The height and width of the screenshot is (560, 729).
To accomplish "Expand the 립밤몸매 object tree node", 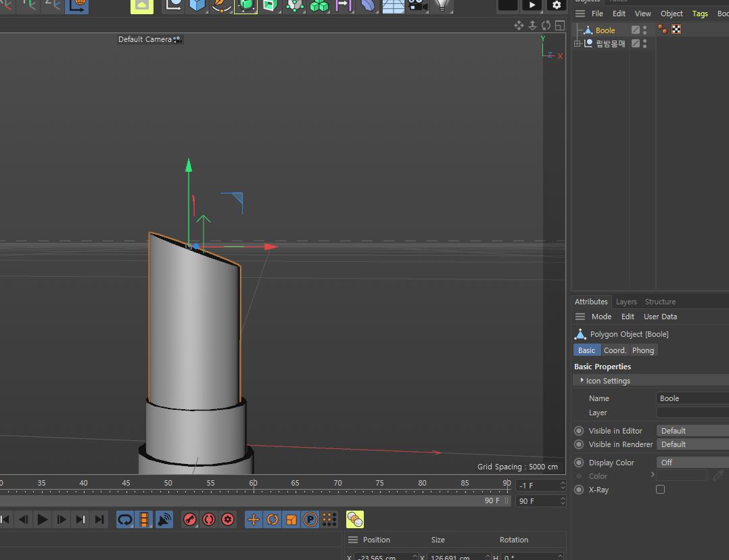I will [x=578, y=44].
